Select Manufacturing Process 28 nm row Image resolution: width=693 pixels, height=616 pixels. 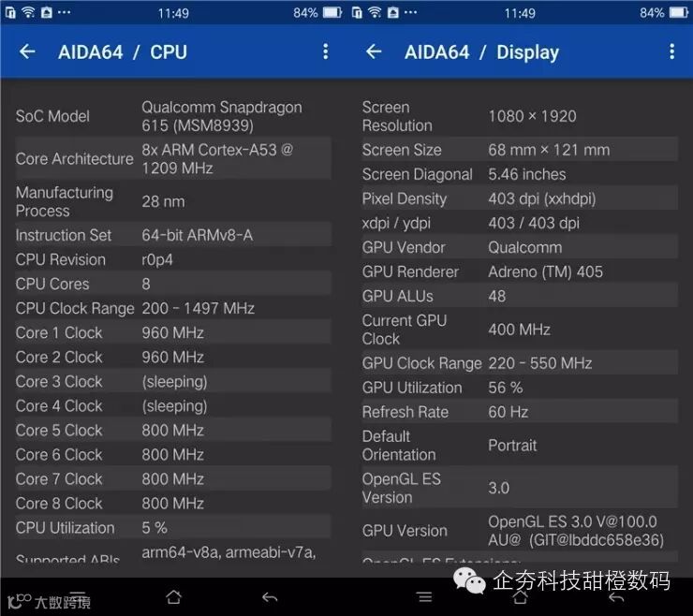pos(173,201)
